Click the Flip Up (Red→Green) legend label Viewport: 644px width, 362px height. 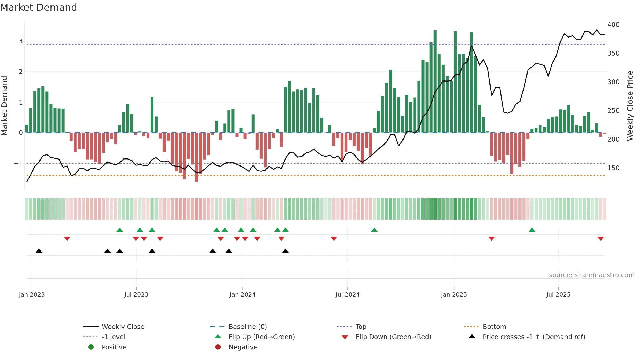tap(262, 337)
